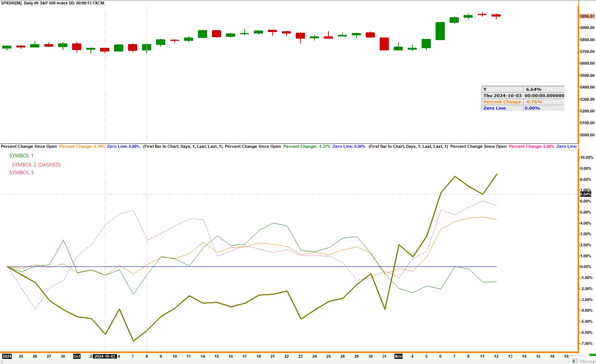Click date label 16 on time axis

pos(231,356)
